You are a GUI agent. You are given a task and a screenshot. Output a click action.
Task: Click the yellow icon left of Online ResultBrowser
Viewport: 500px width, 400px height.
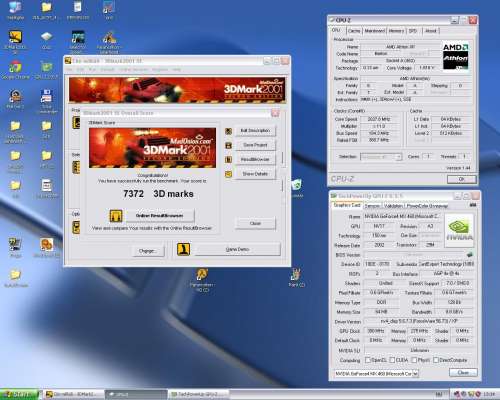click(x=116, y=216)
